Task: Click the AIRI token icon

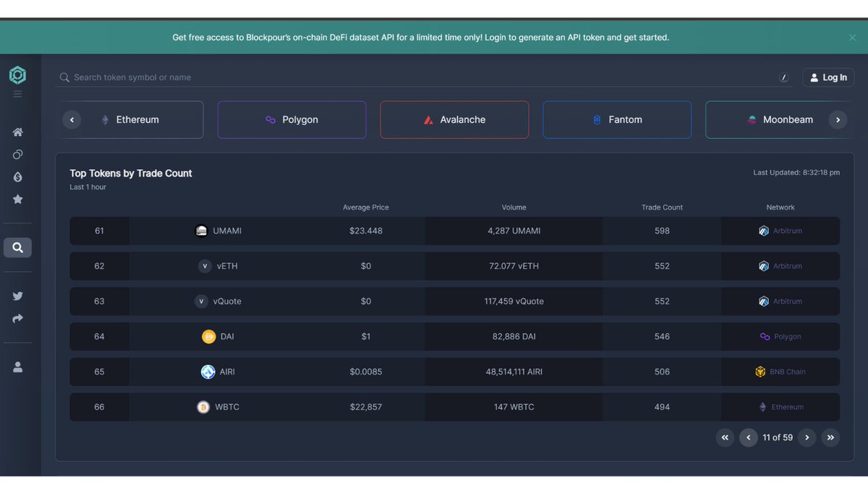Action: [208, 372]
